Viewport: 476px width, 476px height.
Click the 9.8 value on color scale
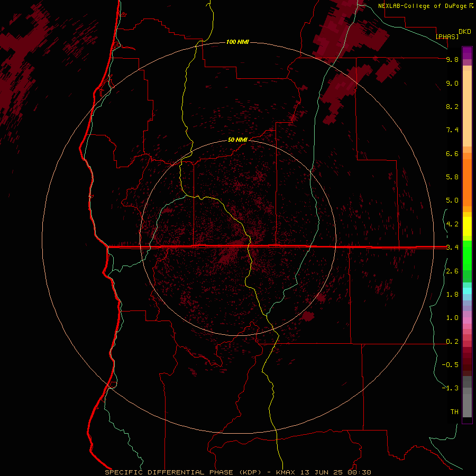pyautogui.click(x=452, y=59)
